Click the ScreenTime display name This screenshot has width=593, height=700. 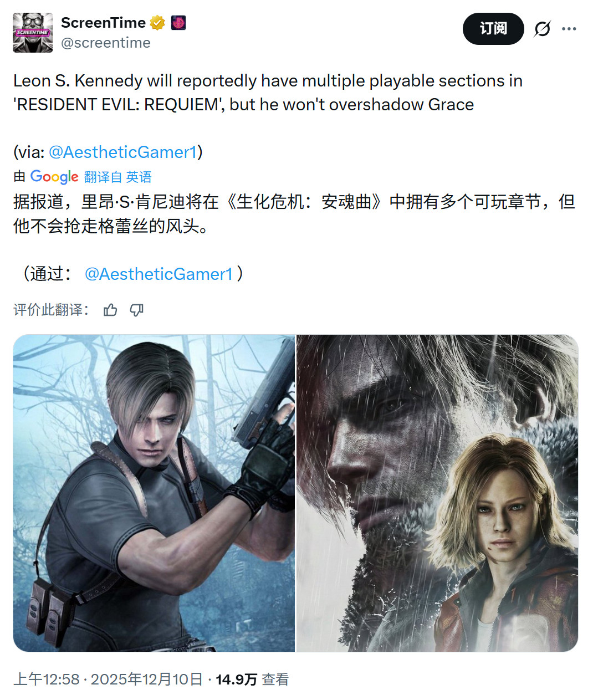coord(103,23)
